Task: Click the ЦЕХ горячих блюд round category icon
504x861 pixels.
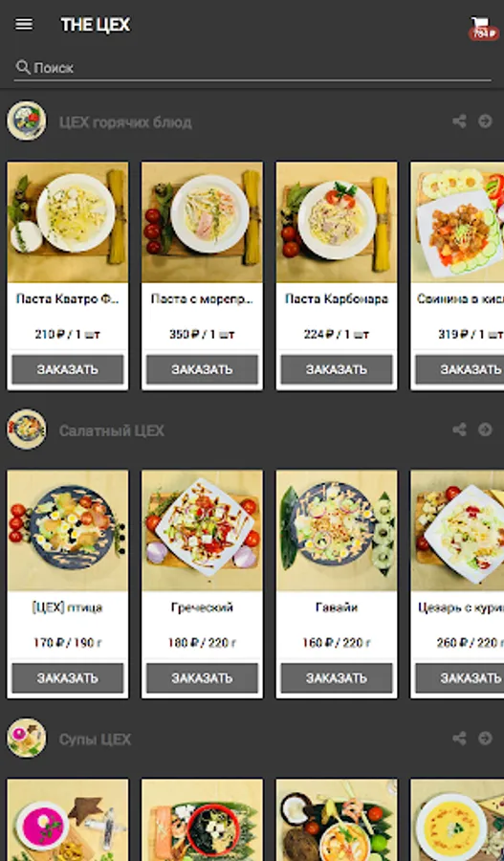Action: (x=27, y=121)
